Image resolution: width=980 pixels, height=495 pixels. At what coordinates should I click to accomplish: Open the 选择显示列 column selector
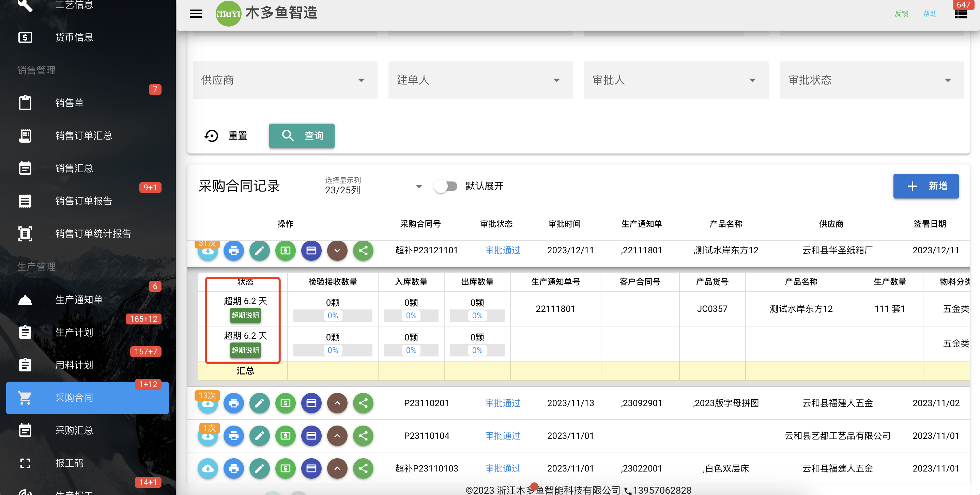(373, 186)
